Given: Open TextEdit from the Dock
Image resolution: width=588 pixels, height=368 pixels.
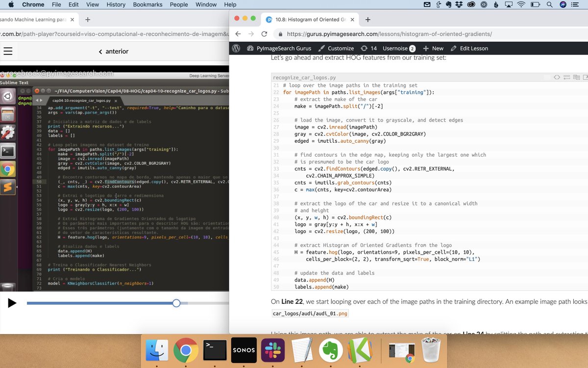Looking at the screenshot, I should (x=302, y=350).
